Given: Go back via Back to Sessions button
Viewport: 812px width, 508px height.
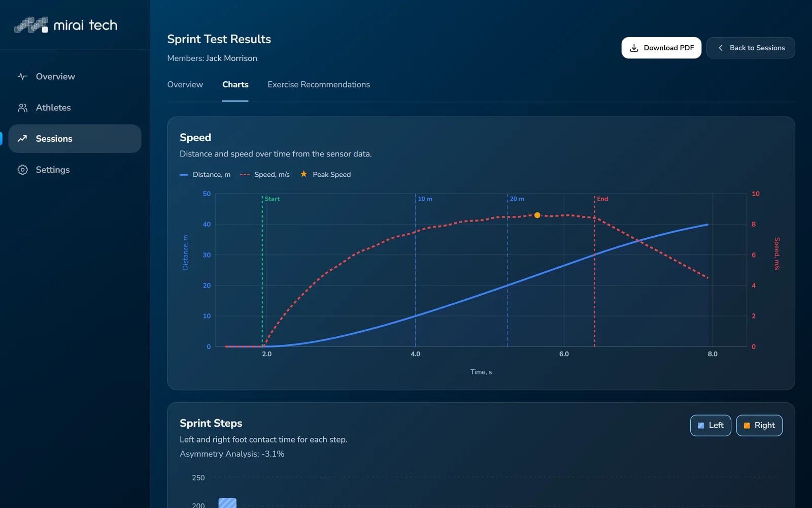Looking at the screenshot, I should (751, 48).
